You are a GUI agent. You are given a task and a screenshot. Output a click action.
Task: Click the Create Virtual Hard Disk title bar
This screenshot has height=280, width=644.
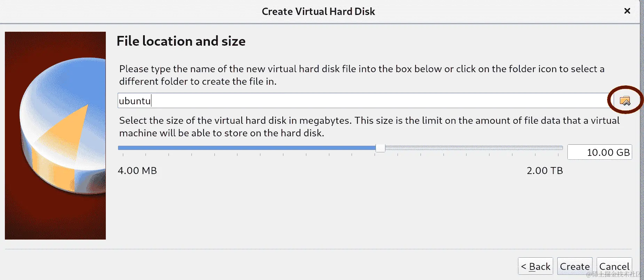(x=319, y=12)
